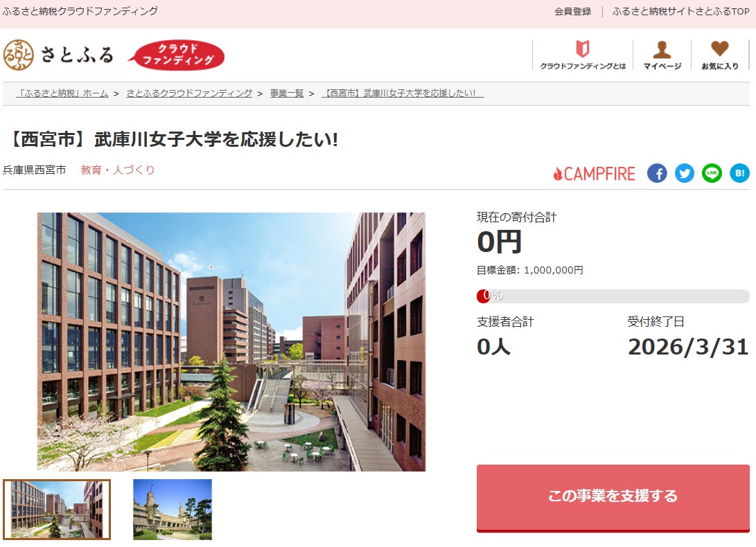This screenshot has width=756, height=547.
Task: Select the 教育・人づくり category tag
Action: point(118,170)
